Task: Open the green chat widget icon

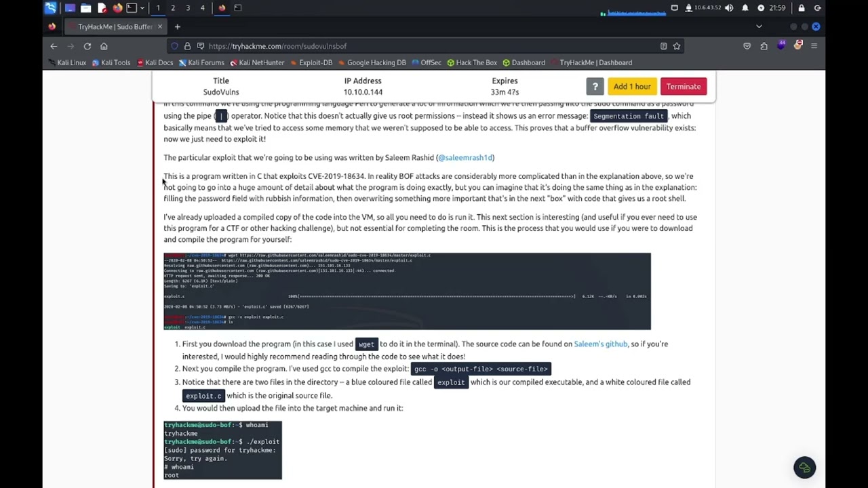Action: click(805, 467)
